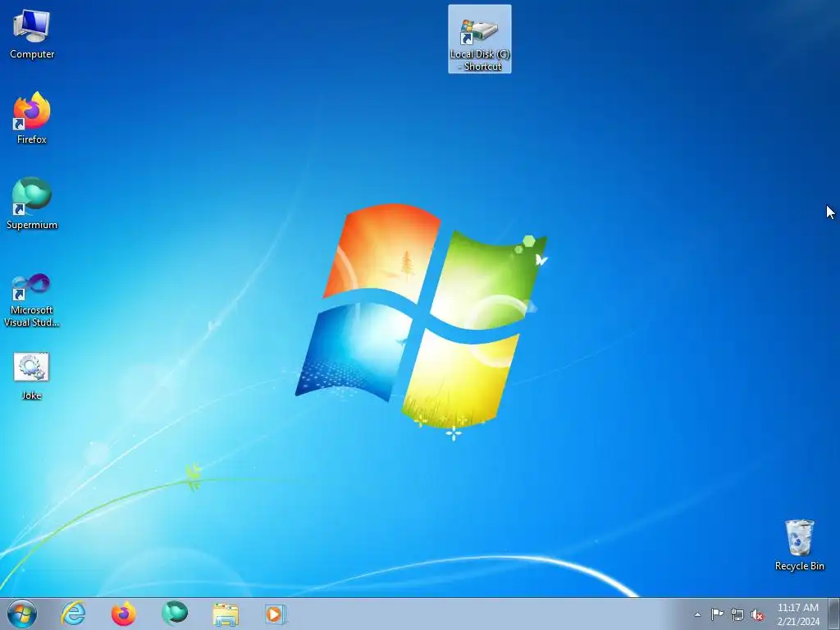Screen dimensions: 840x630
Task: Select the Supermium desktop shortcut
Action: coord(32,203)
